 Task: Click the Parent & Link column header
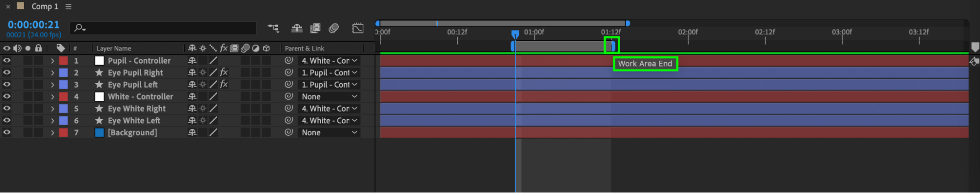pos(304,48)
